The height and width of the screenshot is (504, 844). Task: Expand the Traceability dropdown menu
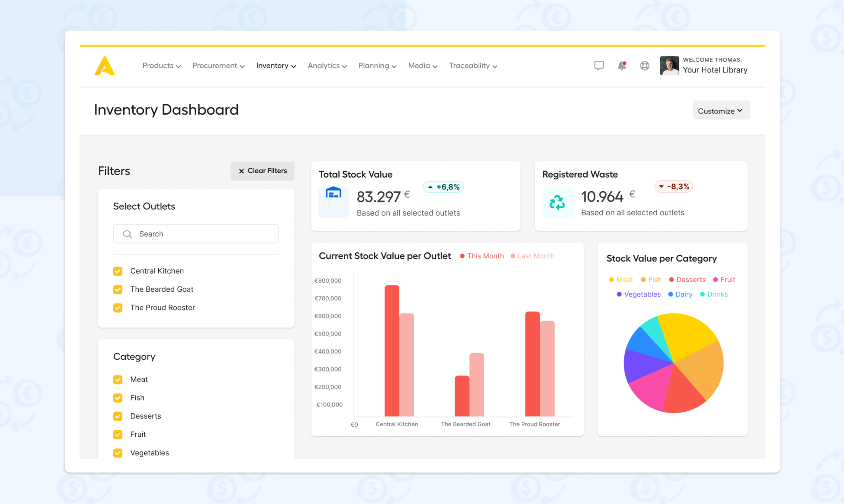tap(473, 66)
